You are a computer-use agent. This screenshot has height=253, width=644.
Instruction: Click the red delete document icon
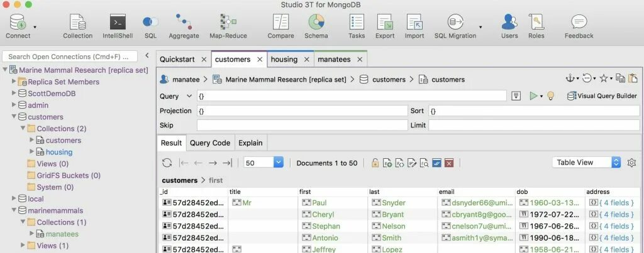point(449,163)
